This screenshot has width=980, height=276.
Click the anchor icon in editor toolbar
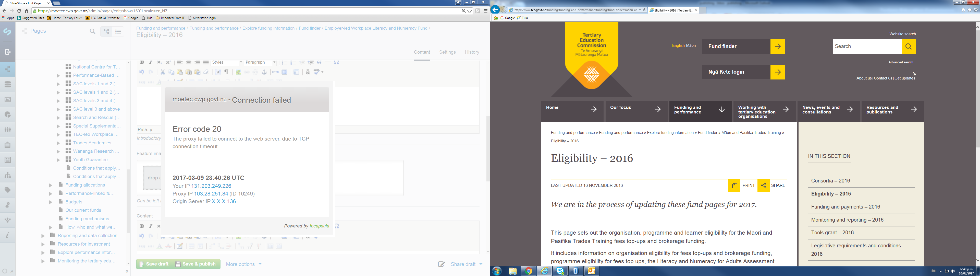click(264, 72)
